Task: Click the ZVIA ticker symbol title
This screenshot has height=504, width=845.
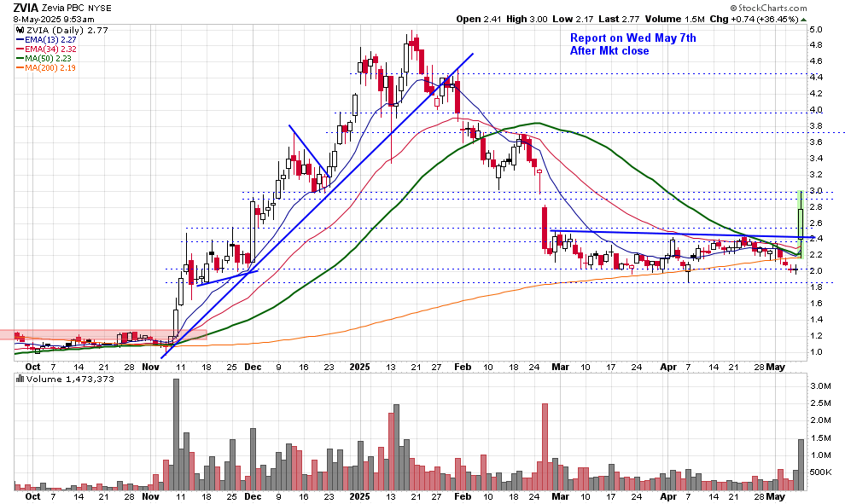Action: (25, 6)
